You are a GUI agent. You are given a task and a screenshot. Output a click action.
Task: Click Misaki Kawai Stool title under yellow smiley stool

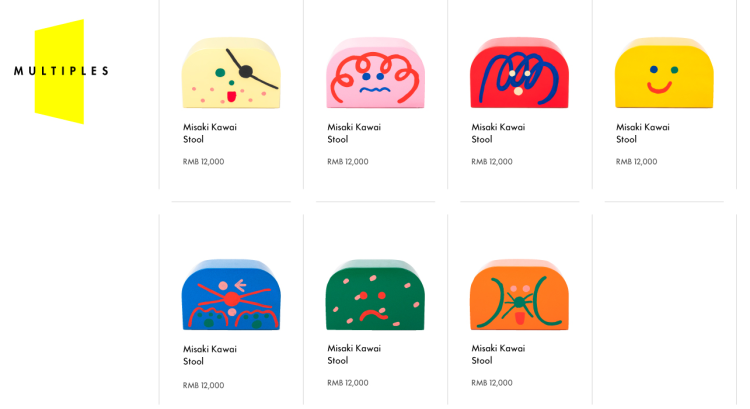tap(643, 133)
